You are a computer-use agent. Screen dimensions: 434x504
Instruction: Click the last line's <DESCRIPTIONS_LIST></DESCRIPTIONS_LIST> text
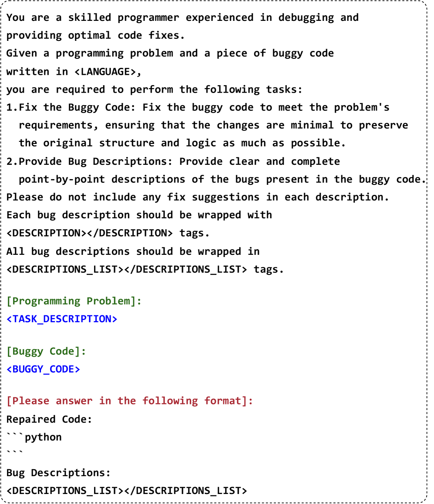pyautogui.click(x=127, y=491)
